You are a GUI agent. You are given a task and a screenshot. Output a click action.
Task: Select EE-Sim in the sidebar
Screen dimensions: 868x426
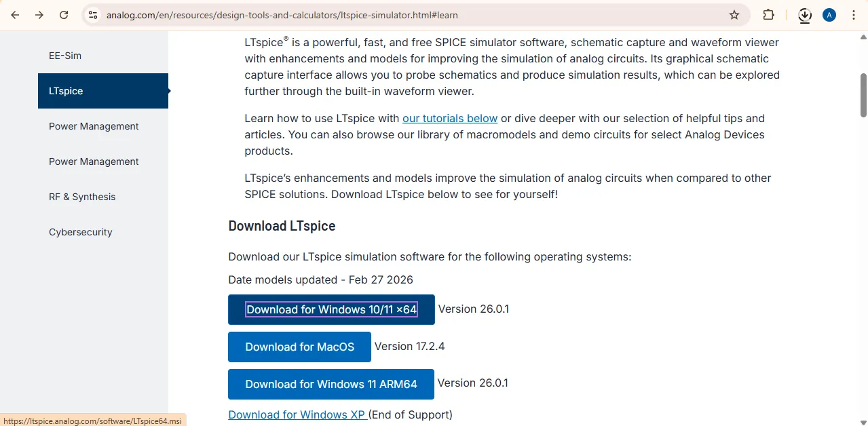[x=65, y=56]
